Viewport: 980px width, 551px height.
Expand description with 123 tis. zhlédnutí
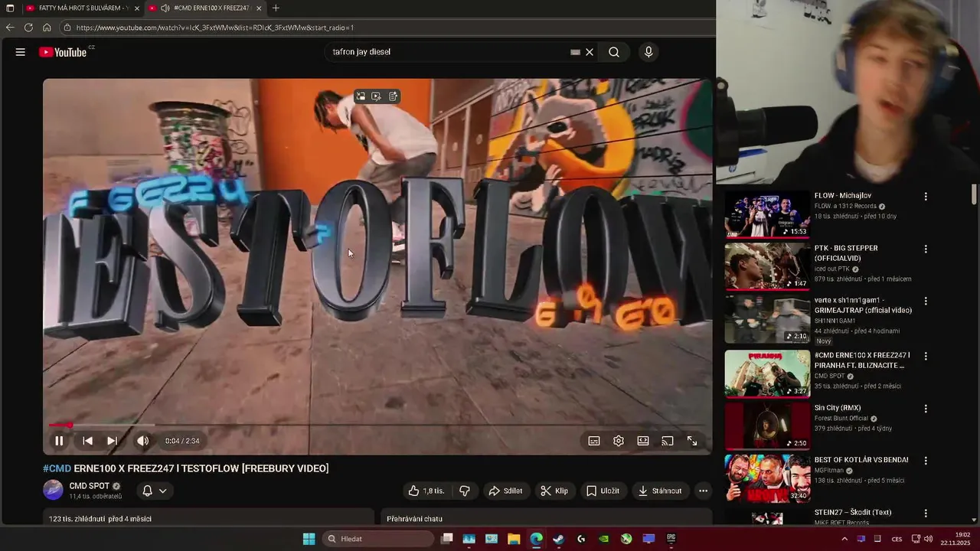(208, 519)
